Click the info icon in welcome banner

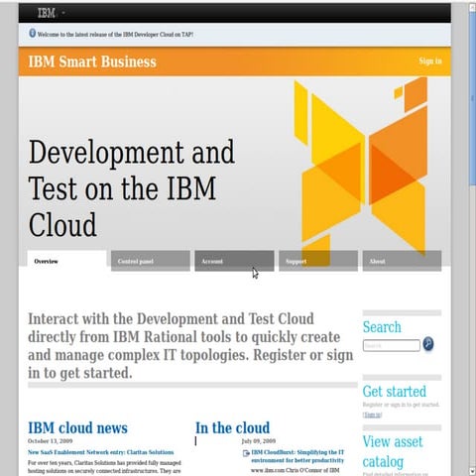tap(32, 33)
